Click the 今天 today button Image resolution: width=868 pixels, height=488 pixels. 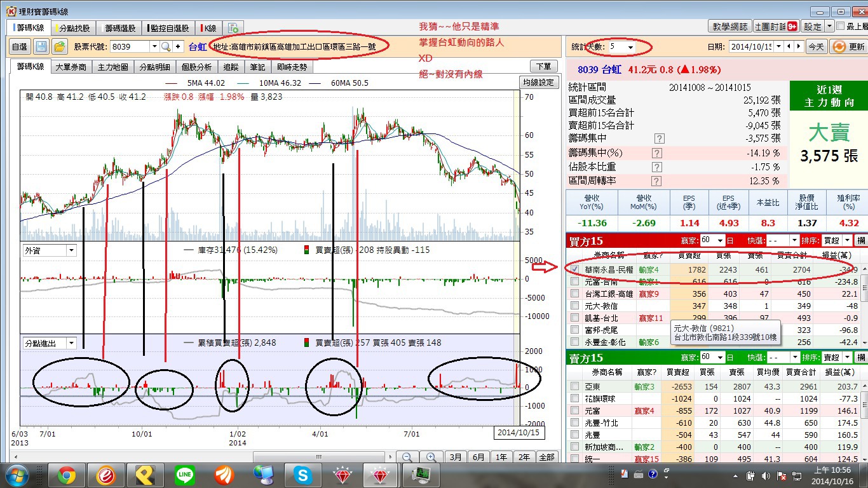pyautogui.click(x=816, y=46)
